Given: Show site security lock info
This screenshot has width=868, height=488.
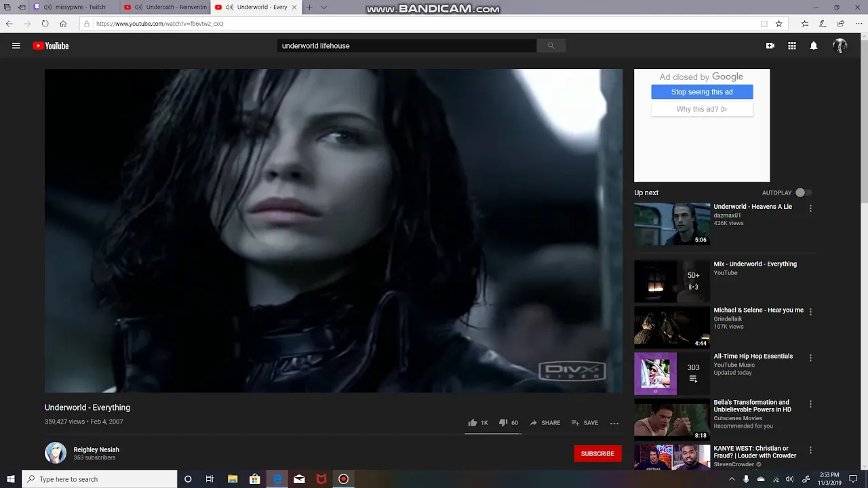Looking at the screenshot, I should click(86, 24).
